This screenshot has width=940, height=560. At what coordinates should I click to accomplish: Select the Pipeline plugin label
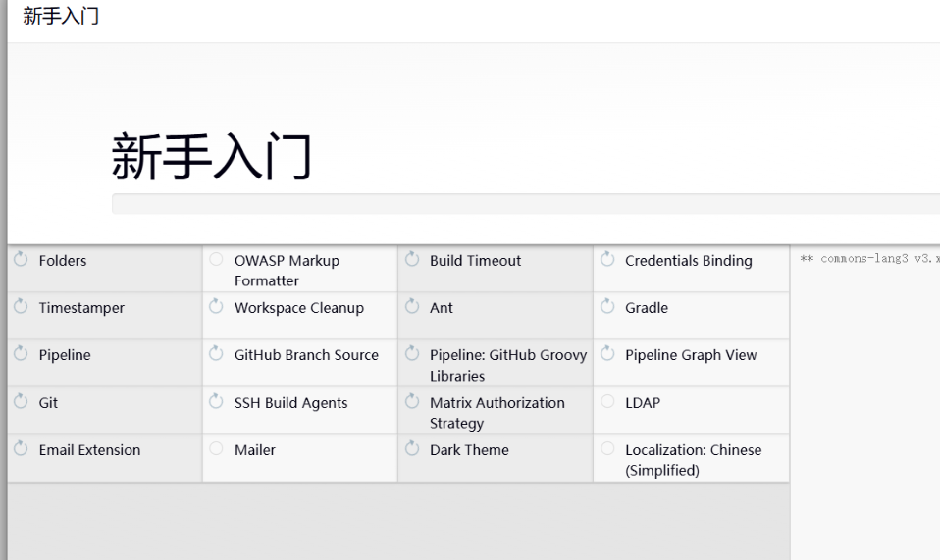[x=65, y=356]
